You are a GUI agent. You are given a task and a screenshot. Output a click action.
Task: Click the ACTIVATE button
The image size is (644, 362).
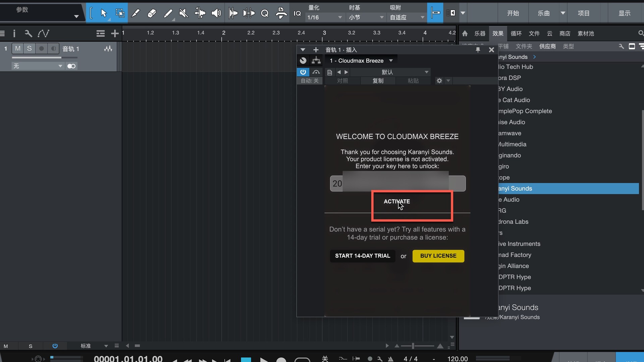[x=397, y=201]
